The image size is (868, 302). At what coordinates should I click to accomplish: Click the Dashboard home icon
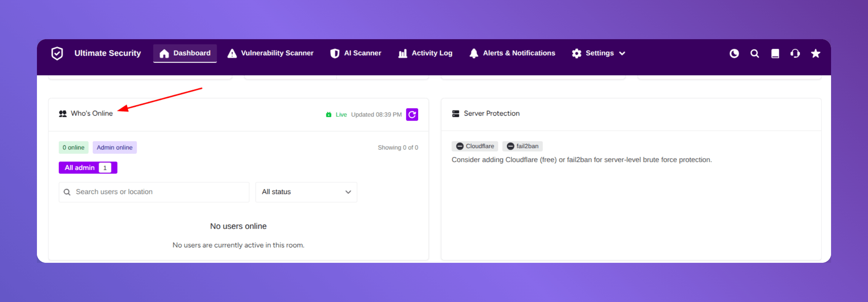click(164, 53)
